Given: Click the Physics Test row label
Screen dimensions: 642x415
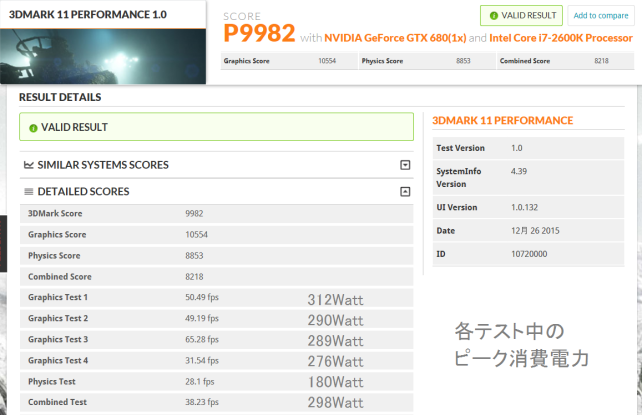Looking at the screenshot, I should pyautogui.click(x=52, y=382).
